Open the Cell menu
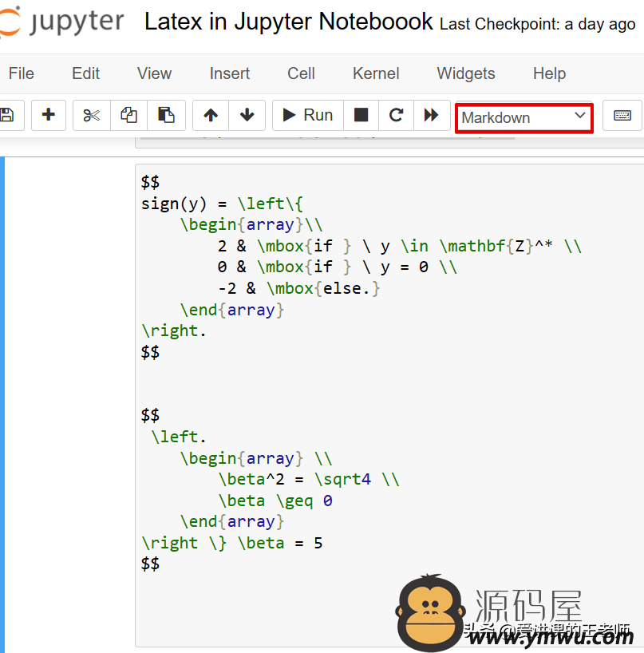This screenshot has height=653, width=644. [301, 73]
